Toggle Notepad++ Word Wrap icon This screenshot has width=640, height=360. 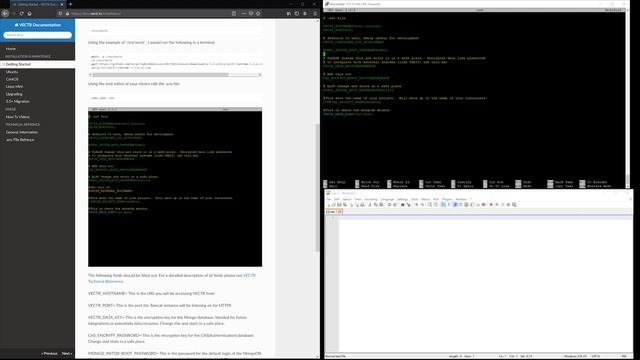[x=443, y=204]
